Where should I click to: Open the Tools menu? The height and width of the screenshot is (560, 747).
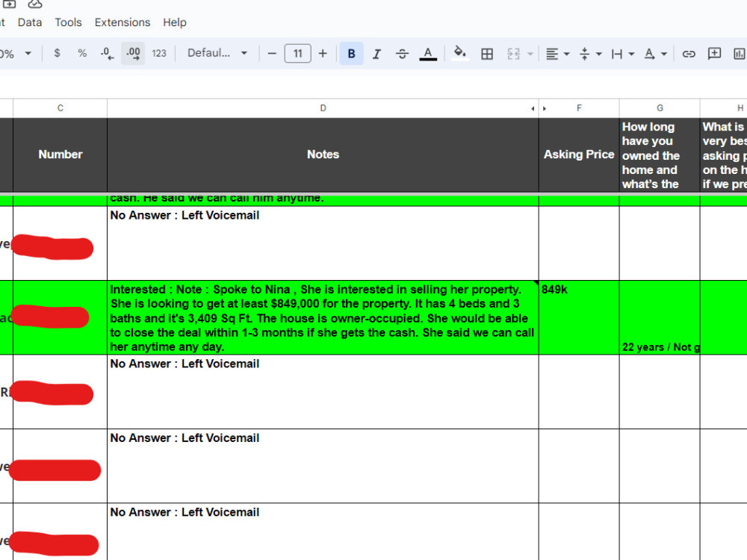coord(68,22)
